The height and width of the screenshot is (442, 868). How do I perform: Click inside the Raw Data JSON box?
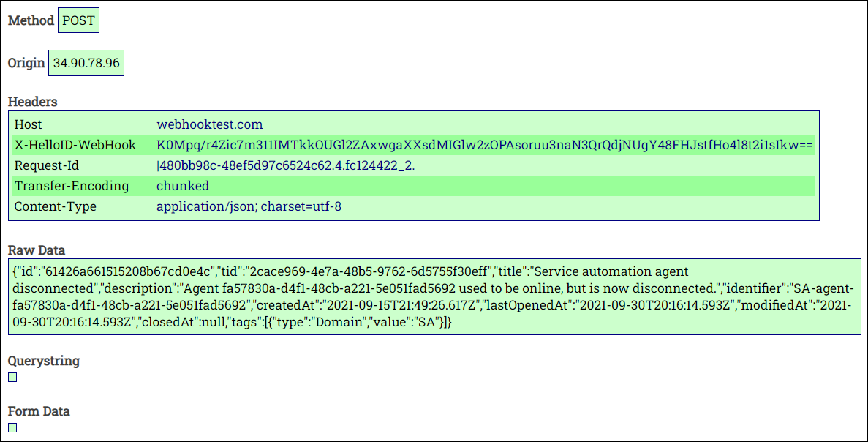coord(434,296)
